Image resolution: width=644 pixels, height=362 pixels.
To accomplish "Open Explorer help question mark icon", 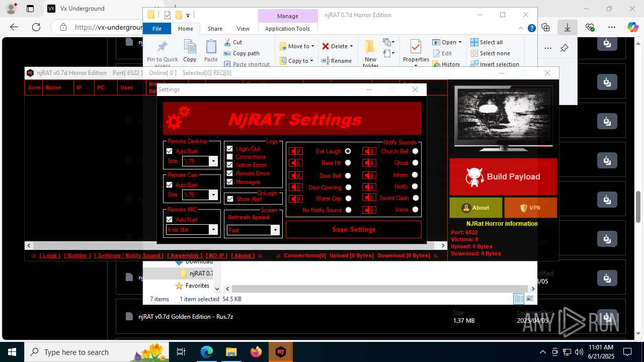I will point(531,29).
